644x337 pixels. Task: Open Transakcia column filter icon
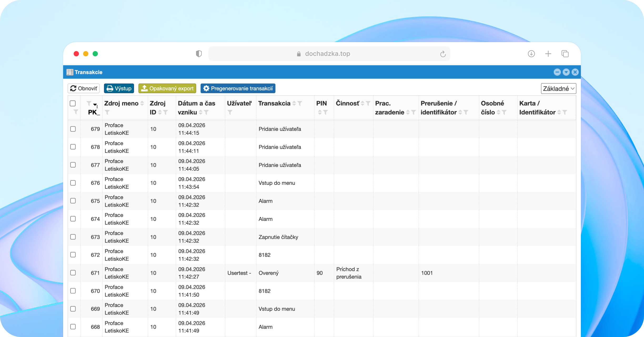(300, 103)
